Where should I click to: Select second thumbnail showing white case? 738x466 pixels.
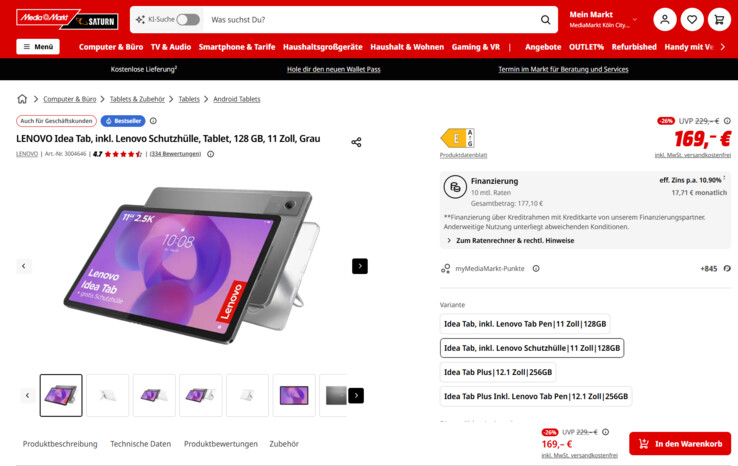coord(107,395)
